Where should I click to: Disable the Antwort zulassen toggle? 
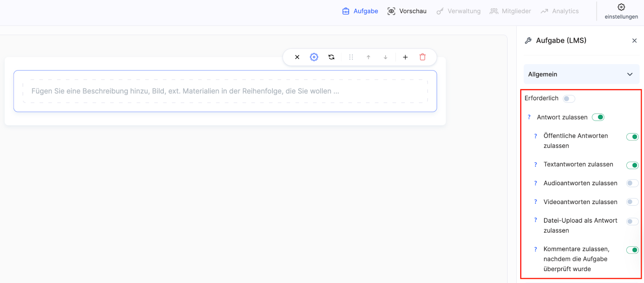pyautogui.click(x=598, y=117)
